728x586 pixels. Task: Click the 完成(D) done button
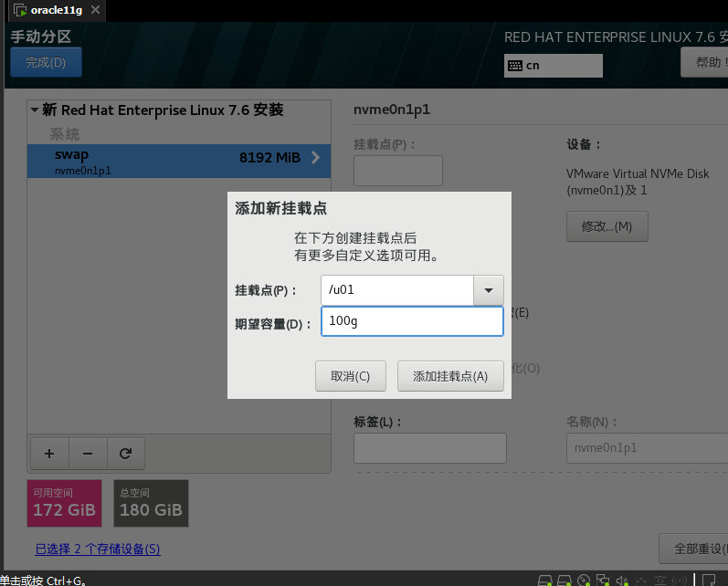46,63
